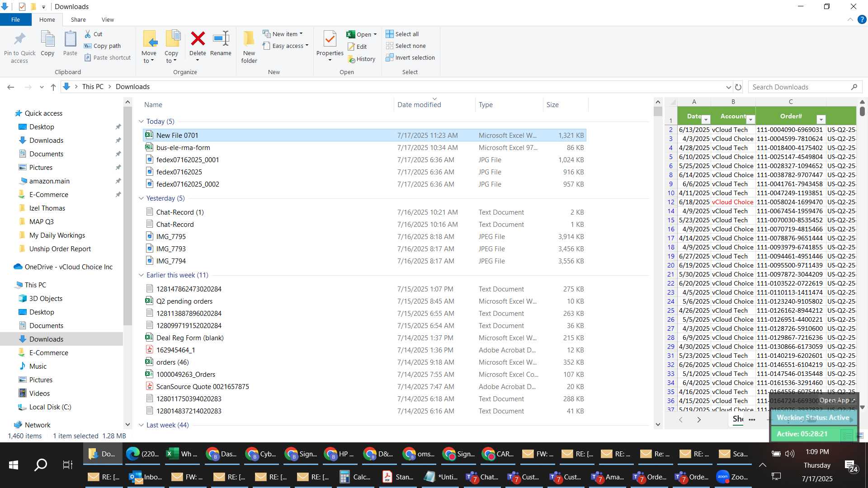Select OneDrive - vCloud Choice Inc
868x488 pixels.
(68, 267)
